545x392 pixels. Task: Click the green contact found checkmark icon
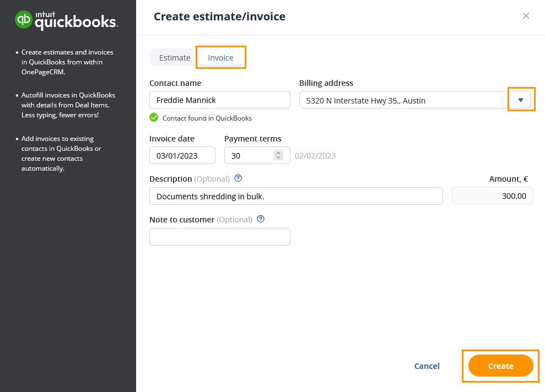point(154,117)
